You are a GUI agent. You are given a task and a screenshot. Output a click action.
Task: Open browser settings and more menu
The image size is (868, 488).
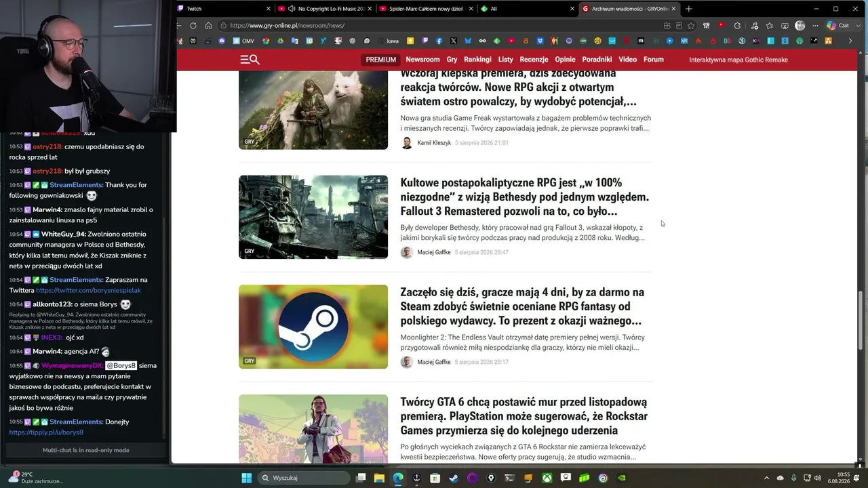pyautogui.click(x=814, y=26)
